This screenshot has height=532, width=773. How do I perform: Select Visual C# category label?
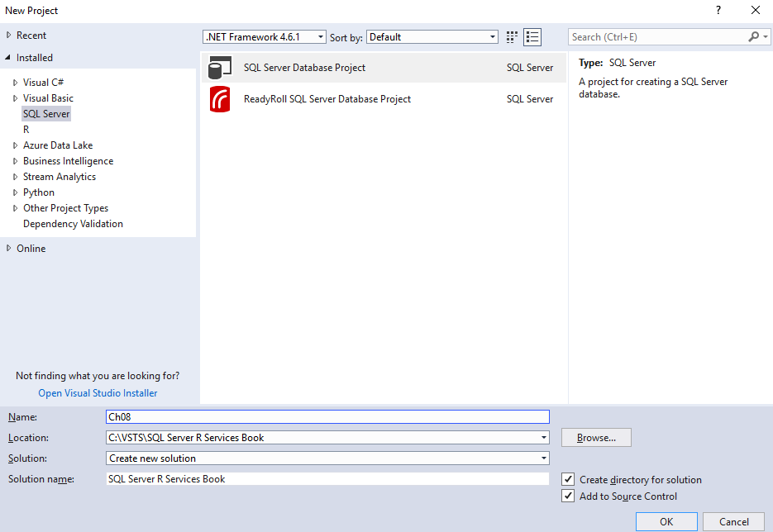[43, 83]
